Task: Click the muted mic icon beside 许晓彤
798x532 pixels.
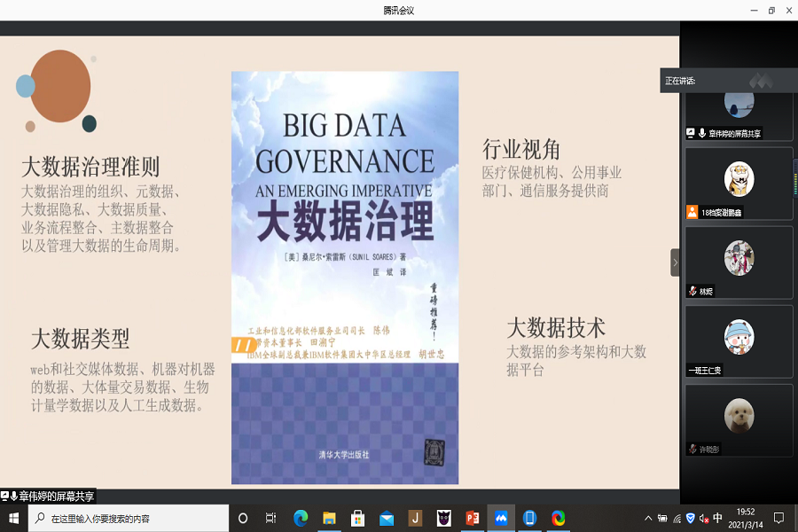Action: [692, 449]
